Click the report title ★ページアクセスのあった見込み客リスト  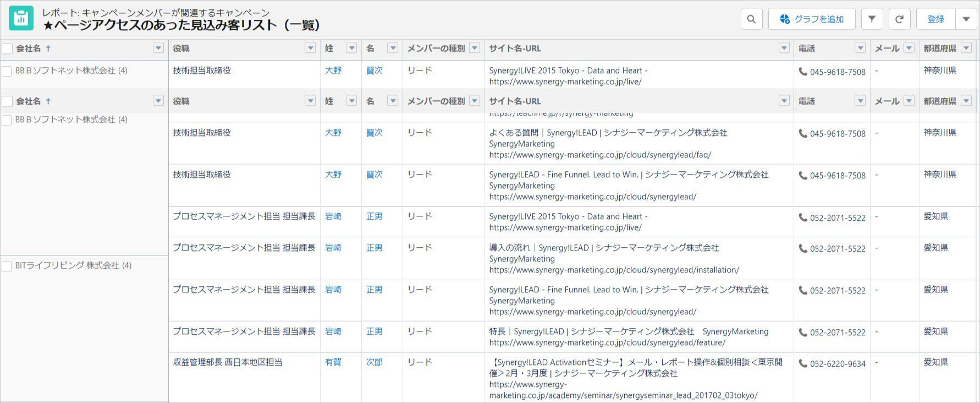tap(182, 25)
